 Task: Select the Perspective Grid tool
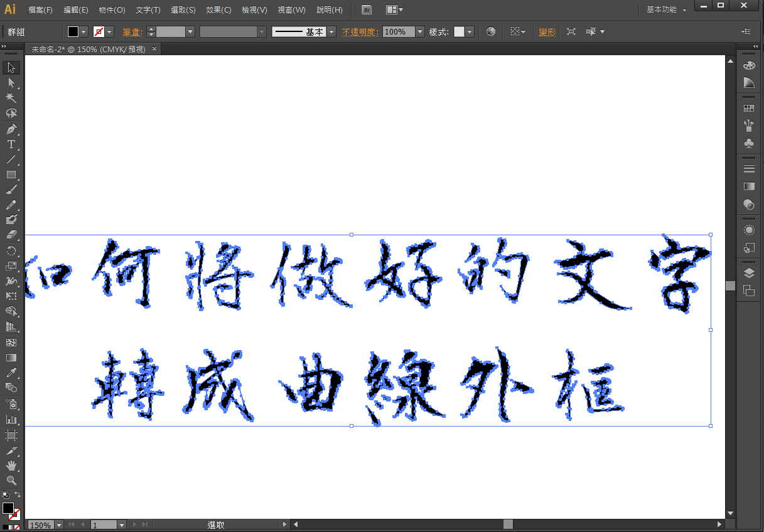(x=11, y=327)
